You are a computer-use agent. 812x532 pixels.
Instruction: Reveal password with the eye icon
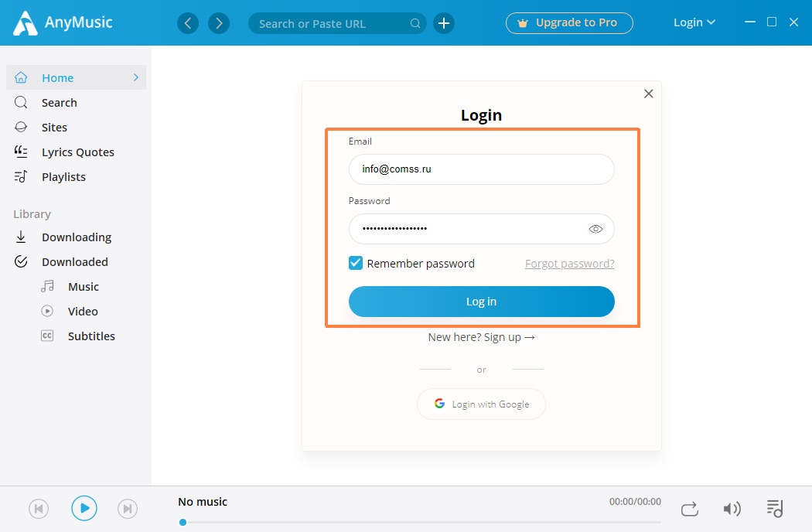tap(595, 229)
